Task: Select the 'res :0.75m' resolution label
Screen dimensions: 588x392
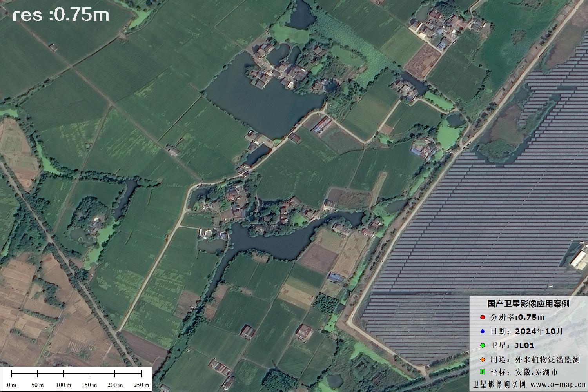Action: click(61, 15)
